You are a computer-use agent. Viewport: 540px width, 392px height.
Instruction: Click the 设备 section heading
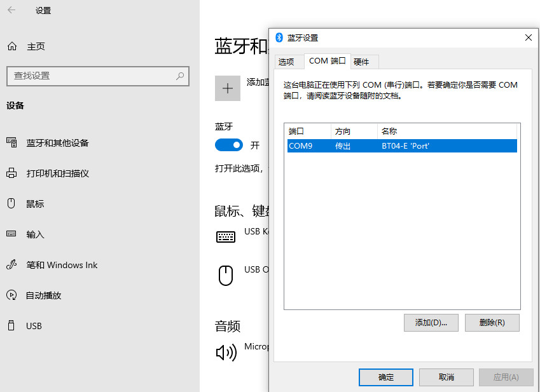pyautogui.click(x=15, y=105)
